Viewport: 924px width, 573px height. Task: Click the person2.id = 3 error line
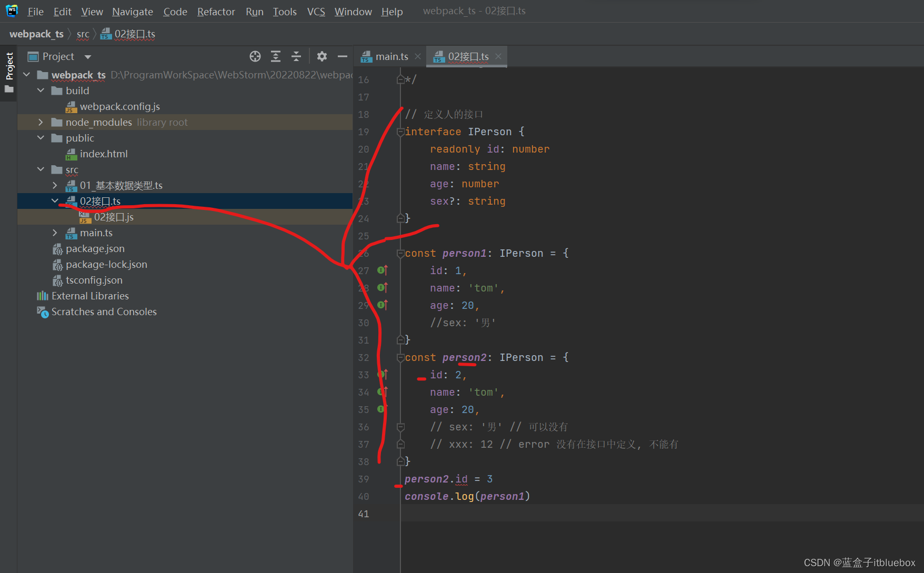coord(449,479)
